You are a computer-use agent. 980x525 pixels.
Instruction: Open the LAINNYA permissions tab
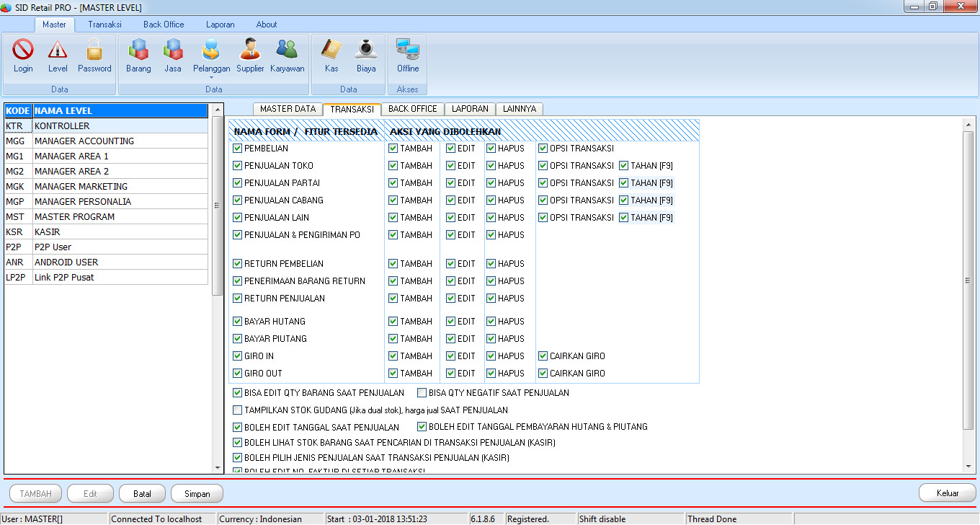pyautogui.click(x=519, y=109)
